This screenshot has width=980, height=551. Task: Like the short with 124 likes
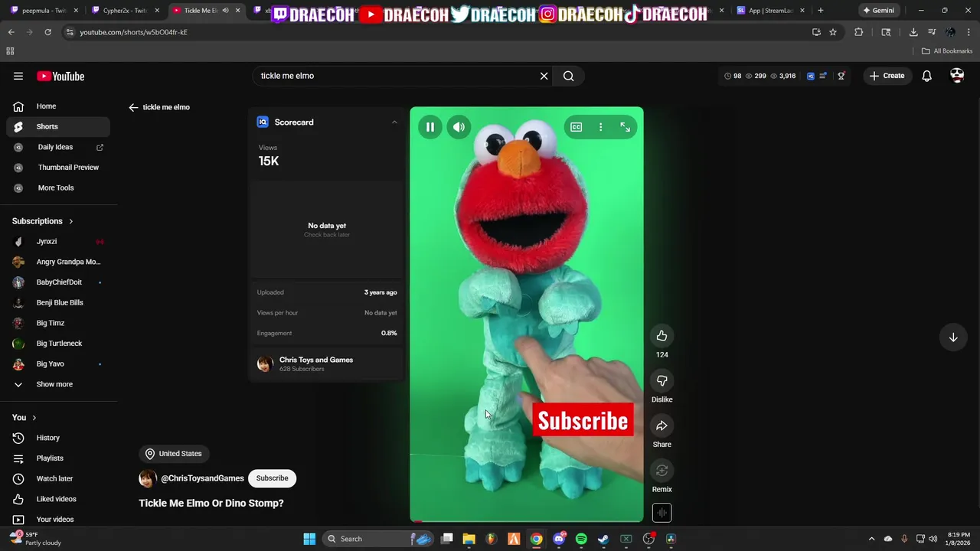click(x=661, y=336)
